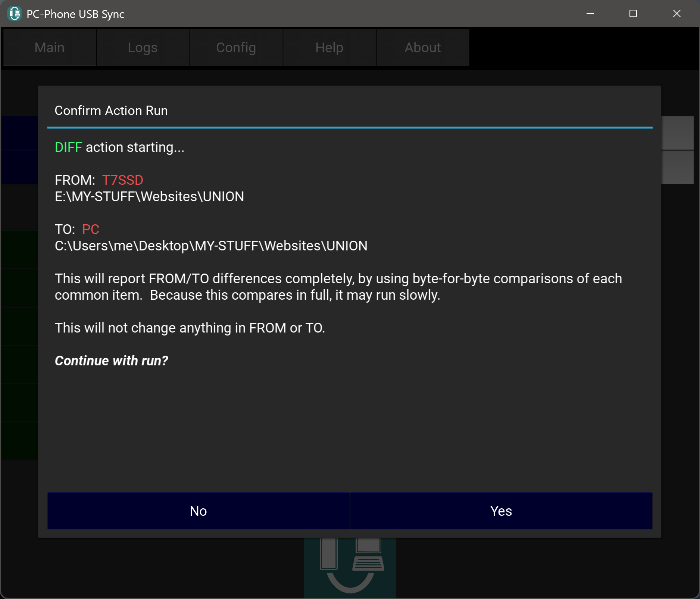Open the About tab
This screenshot has width=700, height=599.
(x=422, y=47)
